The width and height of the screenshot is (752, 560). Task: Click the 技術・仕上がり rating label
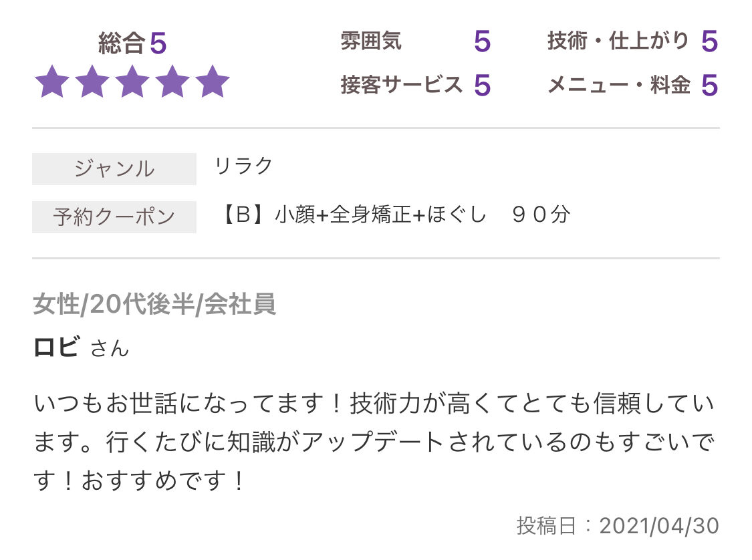[x=618, y=41]
